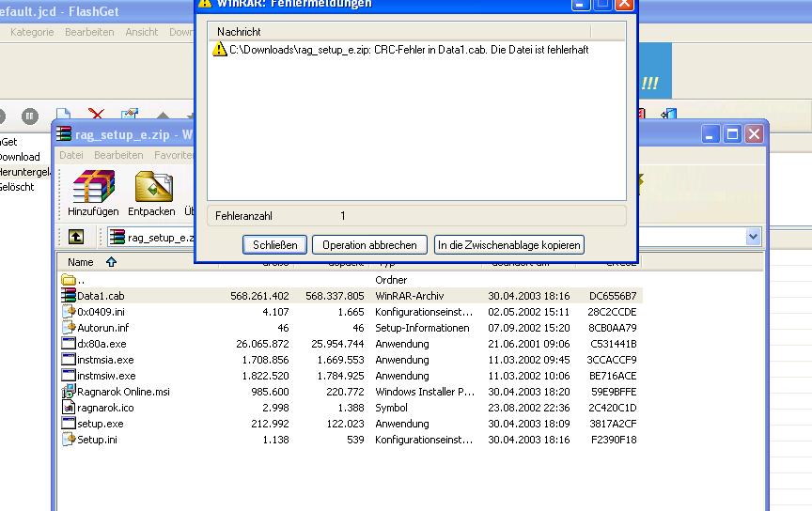This screenshot has width=812, height=511.
Task: Open the address bar dropdown in WinRAR
Action: coord(753,237)
